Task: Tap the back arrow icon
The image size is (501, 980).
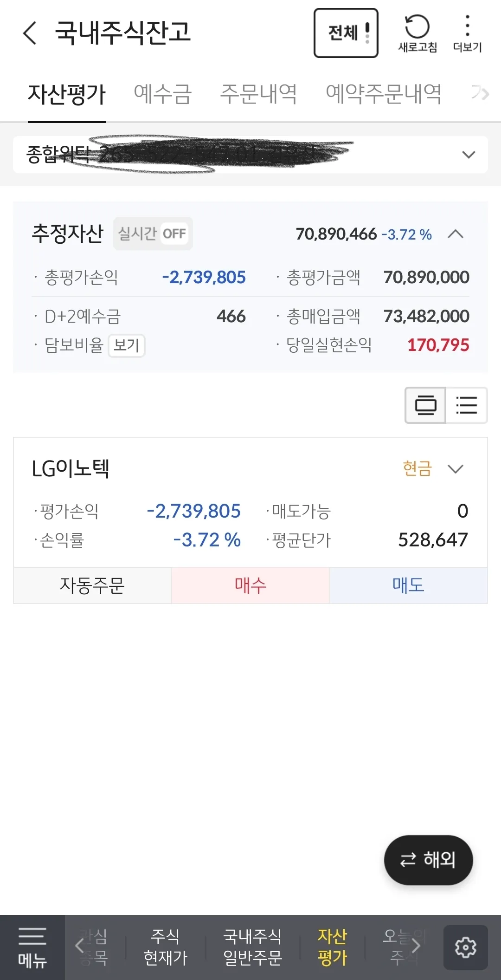Action: [x=30, y=33]
